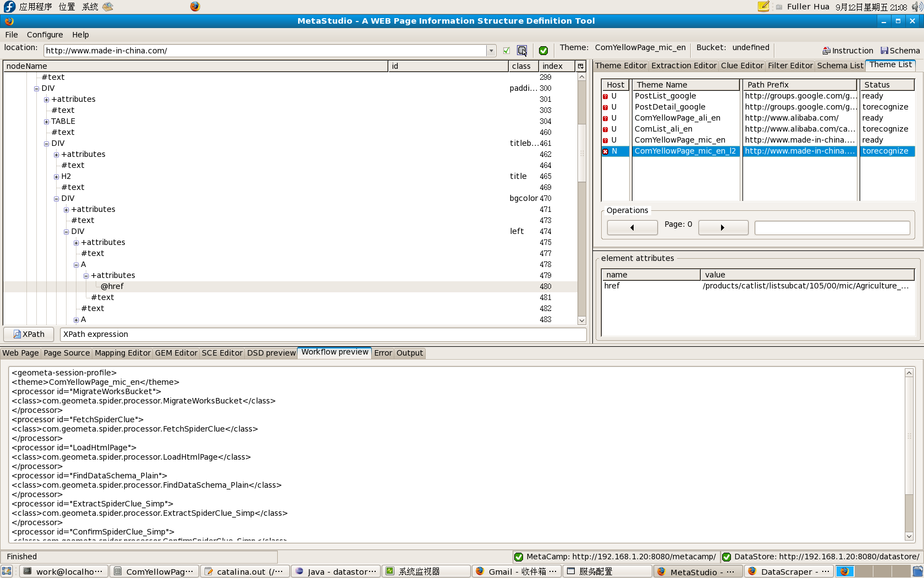The height and width of the screenshot is (578, 924).
Task: Switch to the DataScraper taskbar window
Action: coord(790,571)
